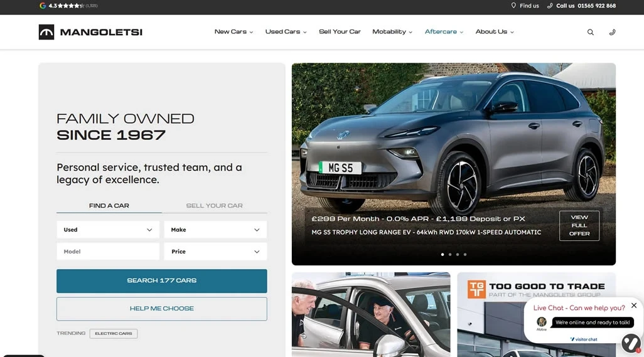Click the phone handset next to Call us

pos(550,6)
